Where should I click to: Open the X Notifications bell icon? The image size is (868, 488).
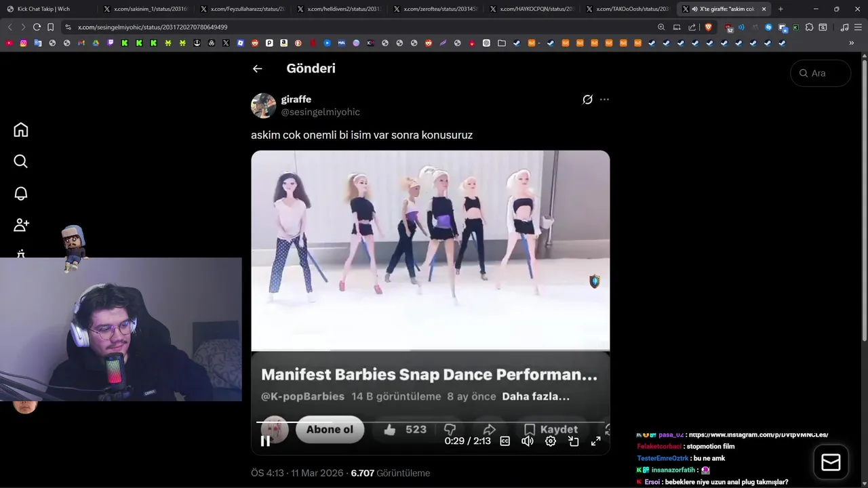pos(21,193)
